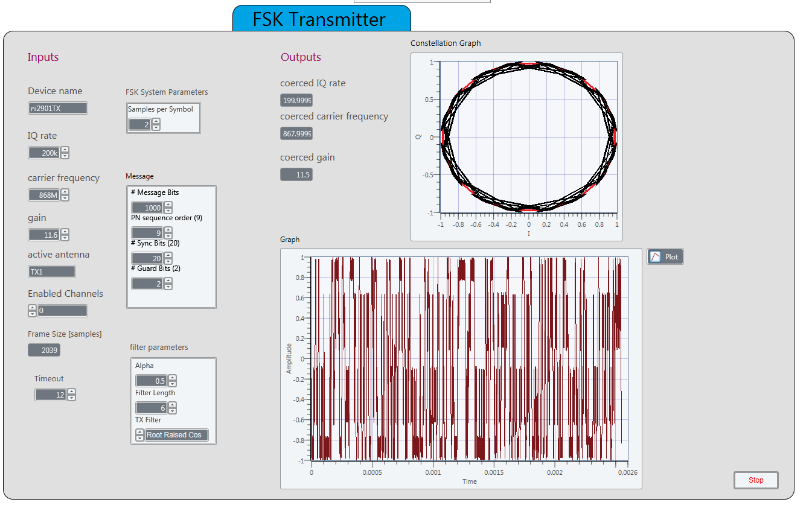Toggle the TX Filter selector arrows

[139, 435]
